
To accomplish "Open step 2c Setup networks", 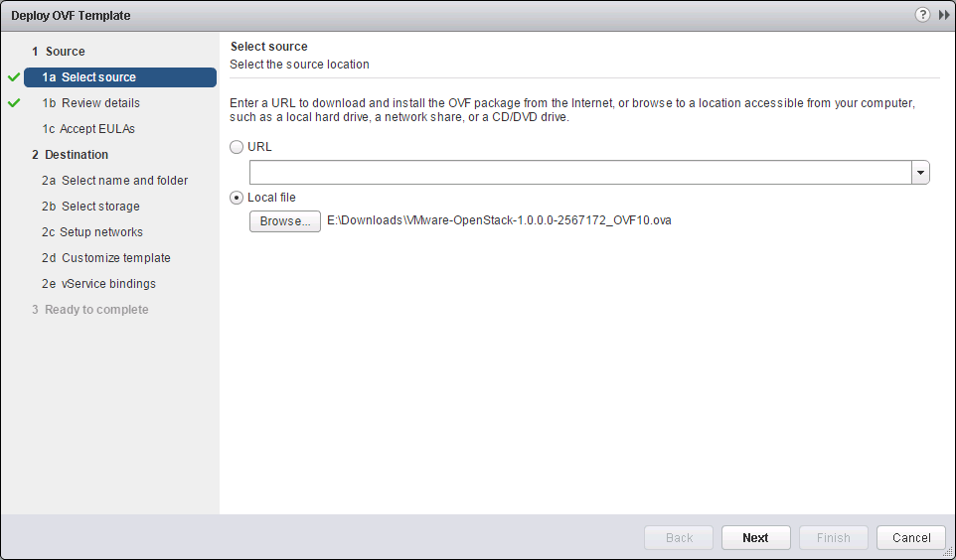I will click(92, 232).
